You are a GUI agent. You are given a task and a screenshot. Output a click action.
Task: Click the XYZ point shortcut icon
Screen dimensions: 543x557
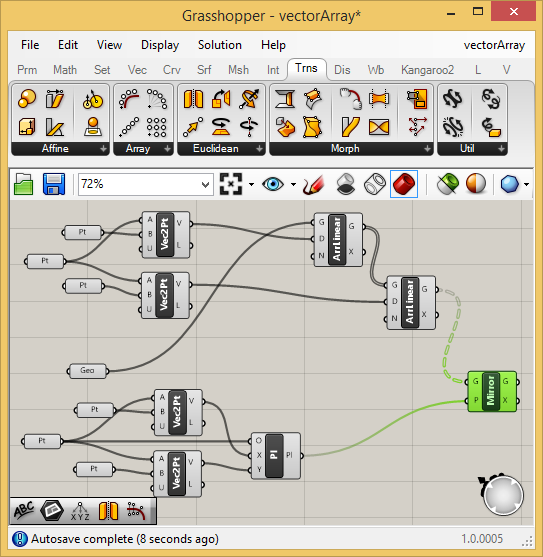pos(80,511)
